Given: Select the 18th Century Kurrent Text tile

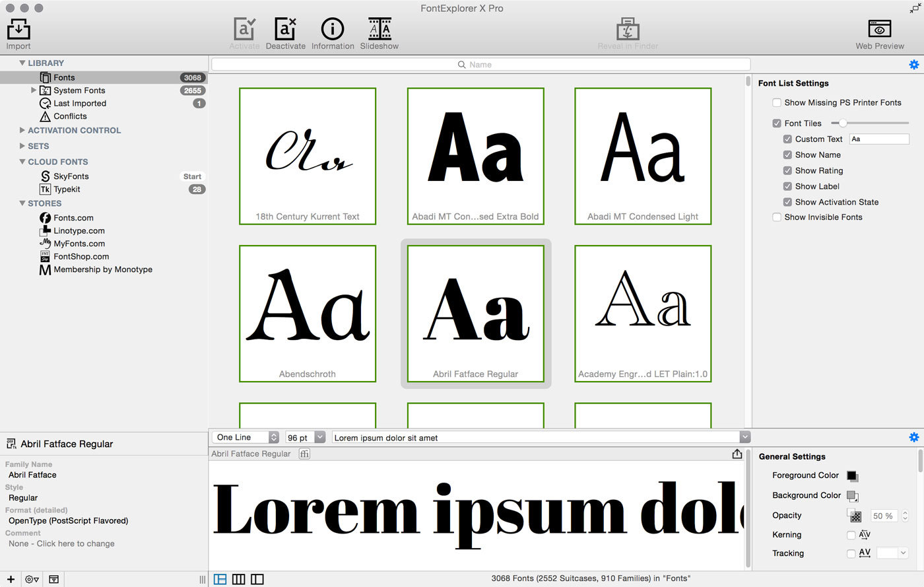Looking at the screenshot, I should point(308,156).
